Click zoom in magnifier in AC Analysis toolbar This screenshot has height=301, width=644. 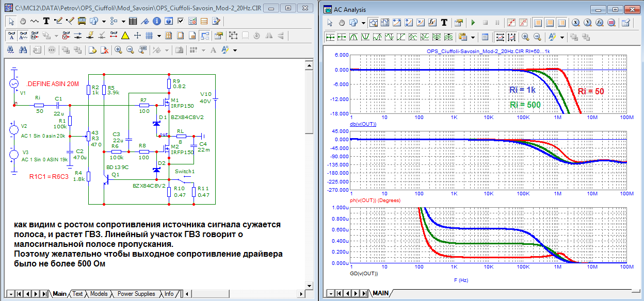tap(526, 37)
